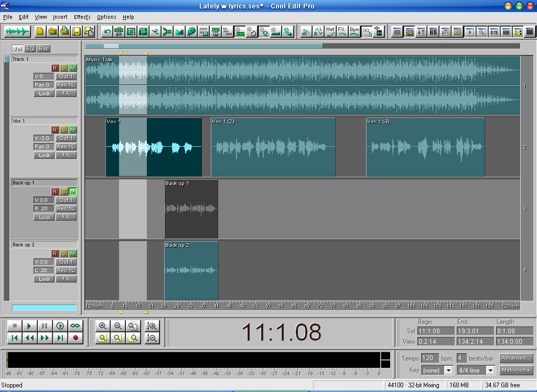Image resolution: width=537 pixels, height=392 pixels.
Task: Open the Key dropdown arrow
Action: point(448,370)
